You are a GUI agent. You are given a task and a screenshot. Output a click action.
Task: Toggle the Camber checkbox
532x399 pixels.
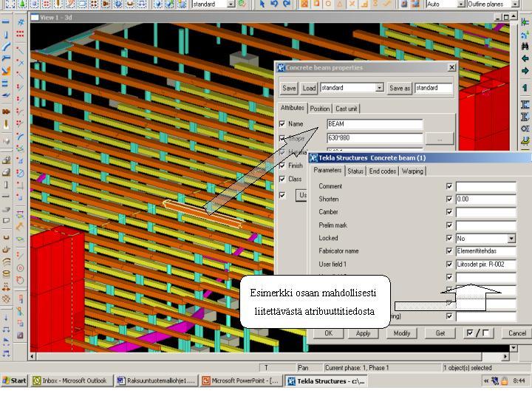449,212
